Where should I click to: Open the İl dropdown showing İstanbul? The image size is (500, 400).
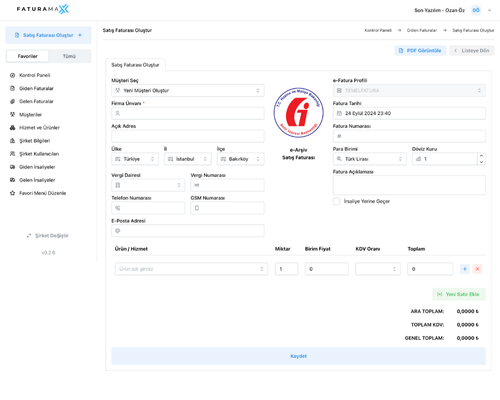[188, 159]
